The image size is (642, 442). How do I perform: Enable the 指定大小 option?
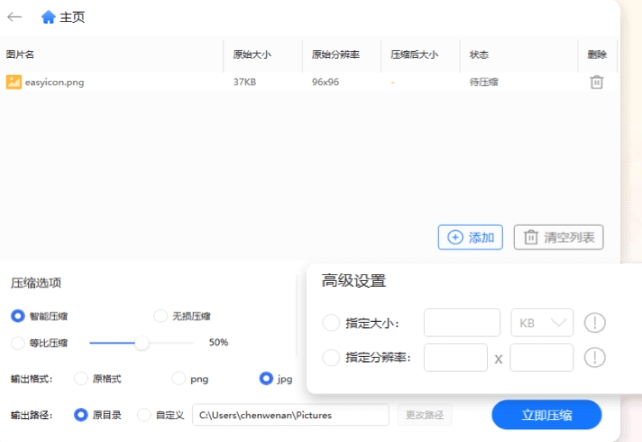(331, 323)
